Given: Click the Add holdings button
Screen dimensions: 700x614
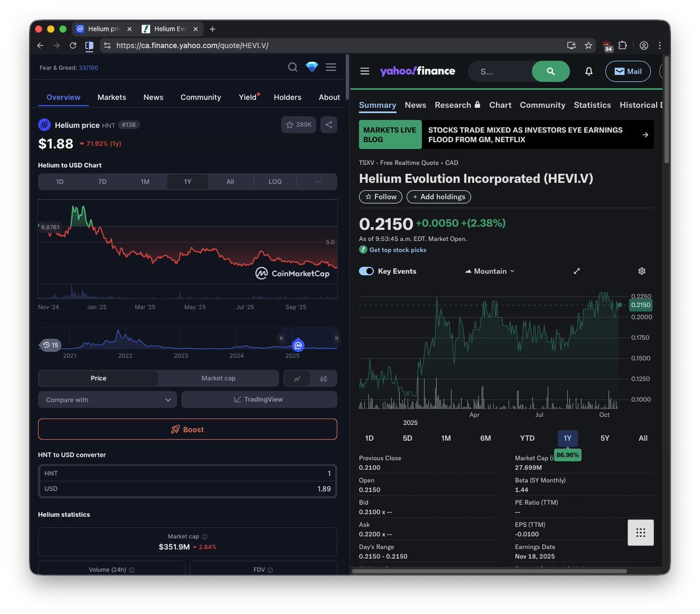Looking at the screenshot, I should [439, 197].
